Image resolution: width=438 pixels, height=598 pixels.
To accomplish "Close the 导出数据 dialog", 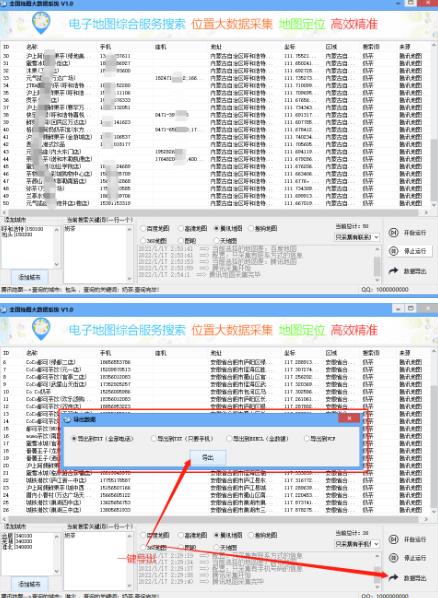I will click(x=349, y=418).
